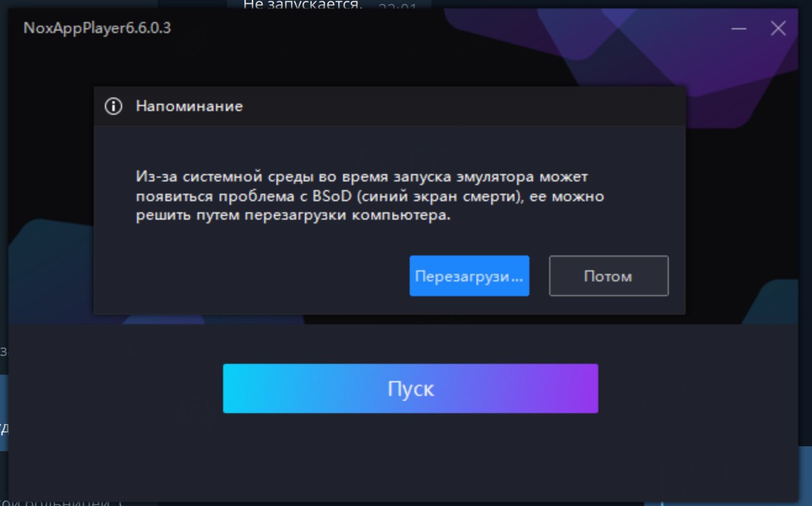This screenshot has height=506, width=812.
Task: Click the BSoD warning message text
Action: pos(370,196)
